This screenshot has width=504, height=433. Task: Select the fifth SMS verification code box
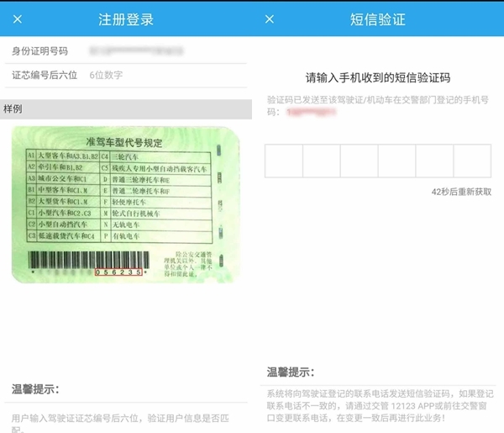pyautogui.click(x=434, y=161)
